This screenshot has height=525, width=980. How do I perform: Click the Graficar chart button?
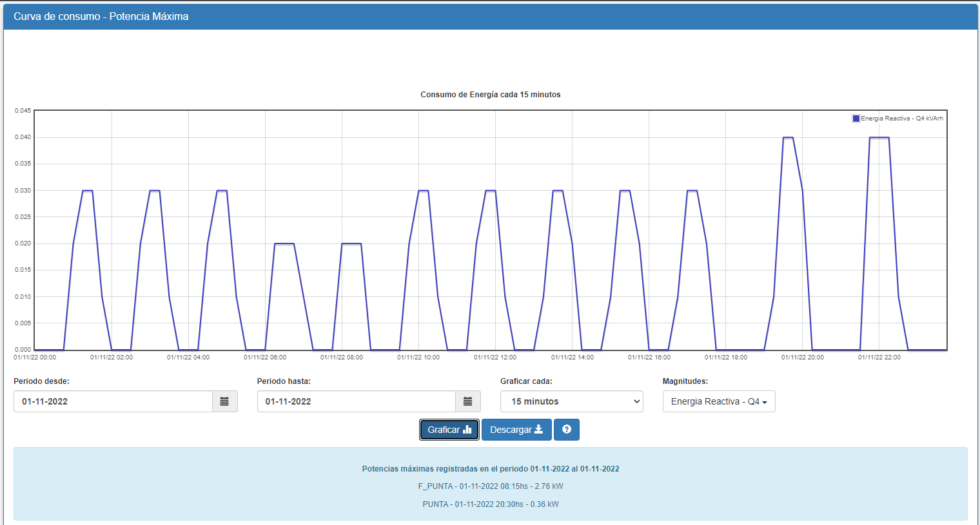click(449, 430)
